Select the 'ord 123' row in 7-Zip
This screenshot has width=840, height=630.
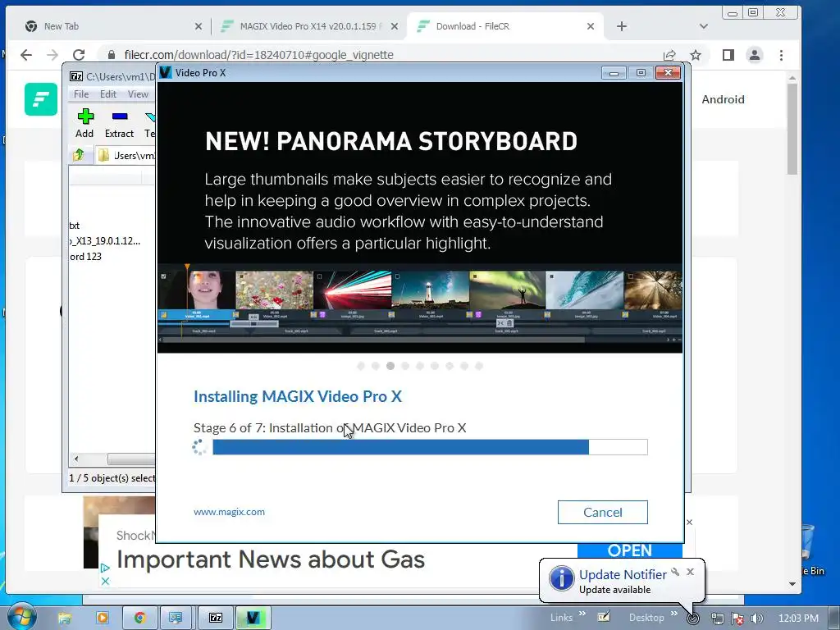[85, 257]
